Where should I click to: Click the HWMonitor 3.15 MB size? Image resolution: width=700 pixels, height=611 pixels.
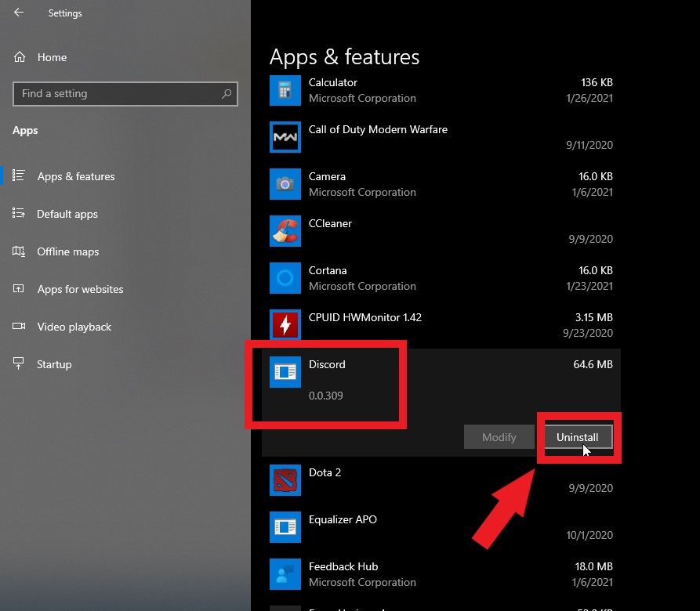point(593,317)
